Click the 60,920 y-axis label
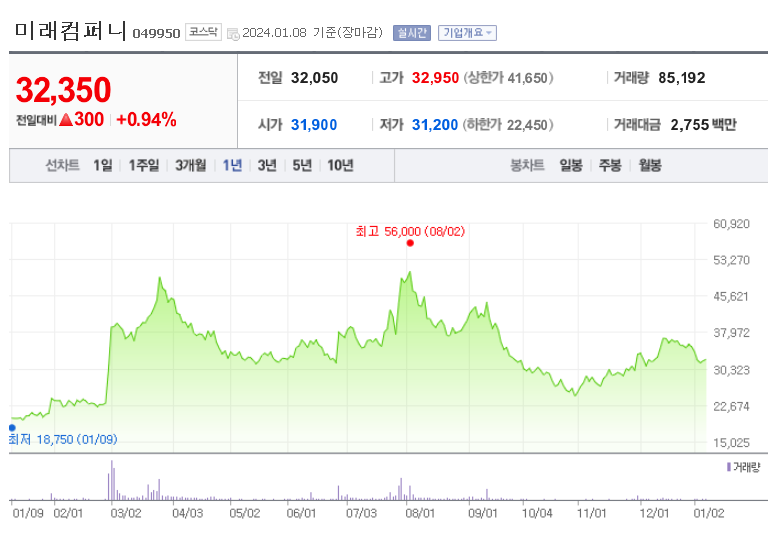768x535 pixels. click(731, 224)
